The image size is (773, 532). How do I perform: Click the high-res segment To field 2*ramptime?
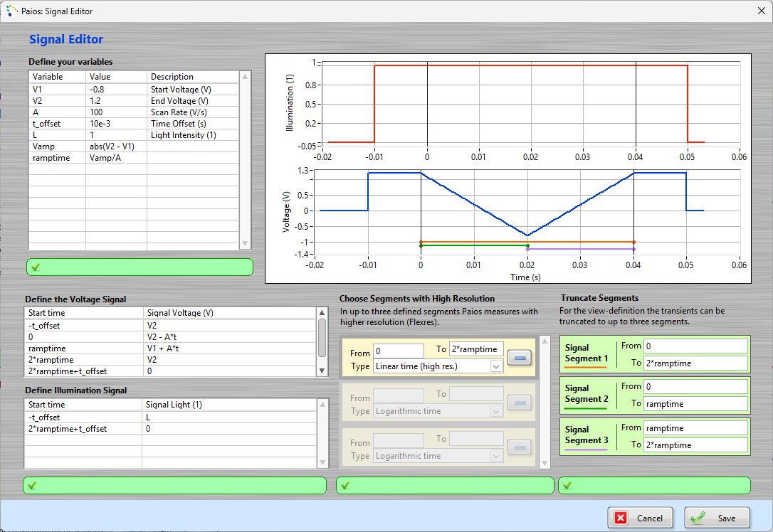(476, 349)
